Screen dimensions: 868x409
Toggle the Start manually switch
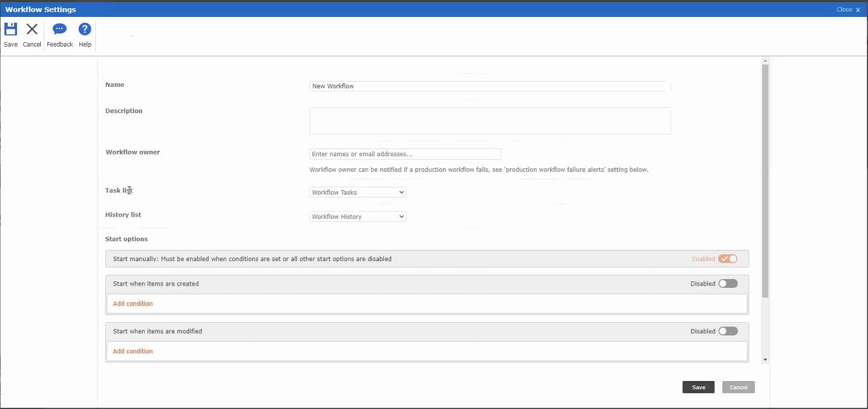pyautogui.click(x=728, y=259)
